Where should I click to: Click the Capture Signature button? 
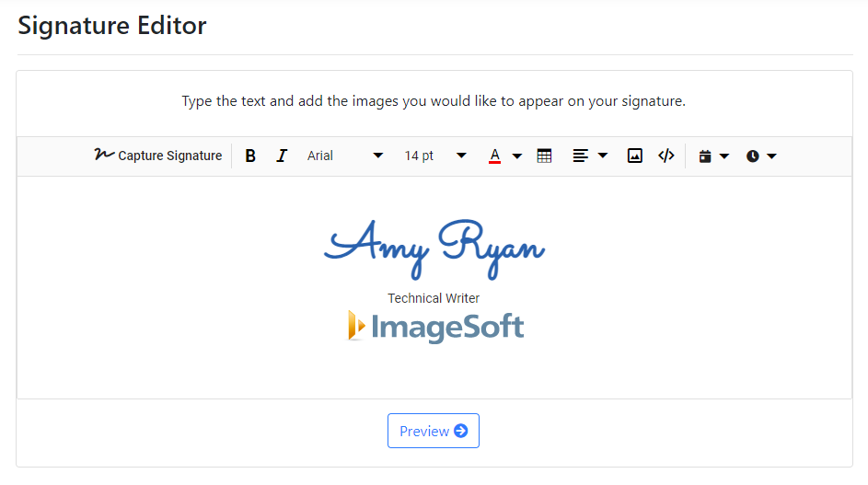157,156
